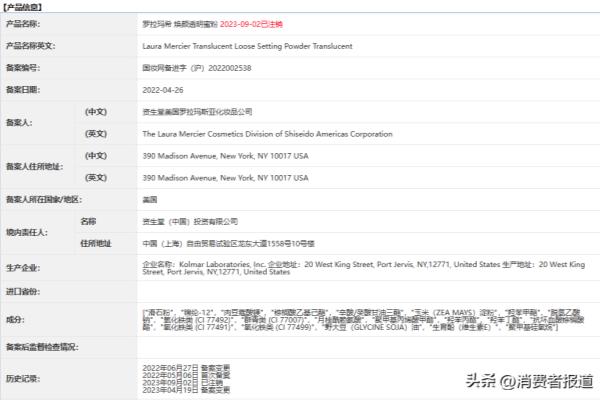Image resolution: width=600 pixels, height=400 pixels.
Task: Select the Shanghai address containing '1558号10号楼'
Action: tap(228, 243)
